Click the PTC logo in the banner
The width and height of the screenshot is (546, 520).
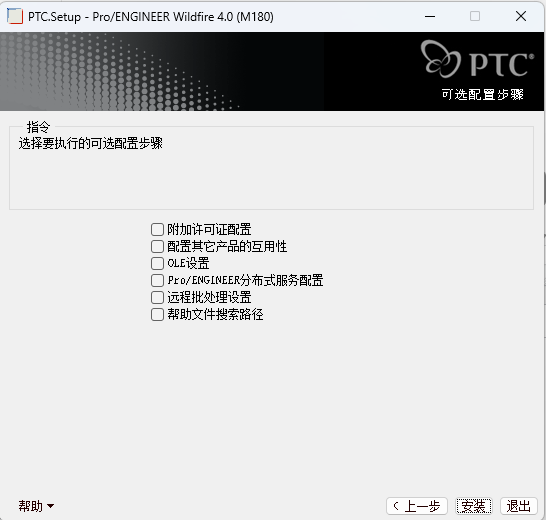(x=477, y=59)
